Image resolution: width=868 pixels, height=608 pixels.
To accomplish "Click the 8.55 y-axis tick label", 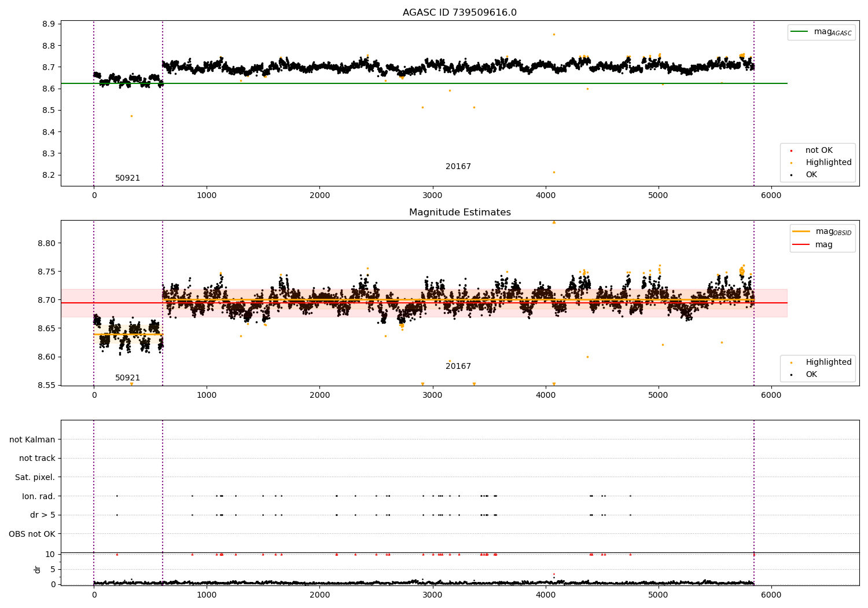I will click(46, 386).
